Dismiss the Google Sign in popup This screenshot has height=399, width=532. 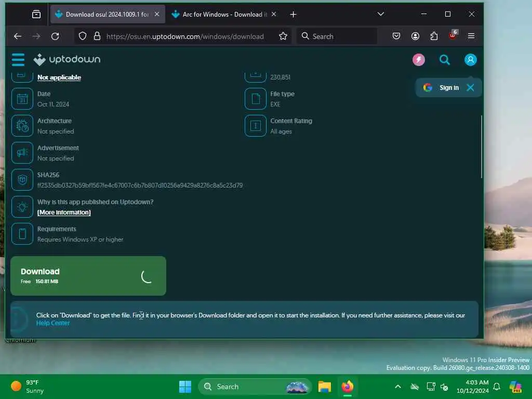click(470, 87)
